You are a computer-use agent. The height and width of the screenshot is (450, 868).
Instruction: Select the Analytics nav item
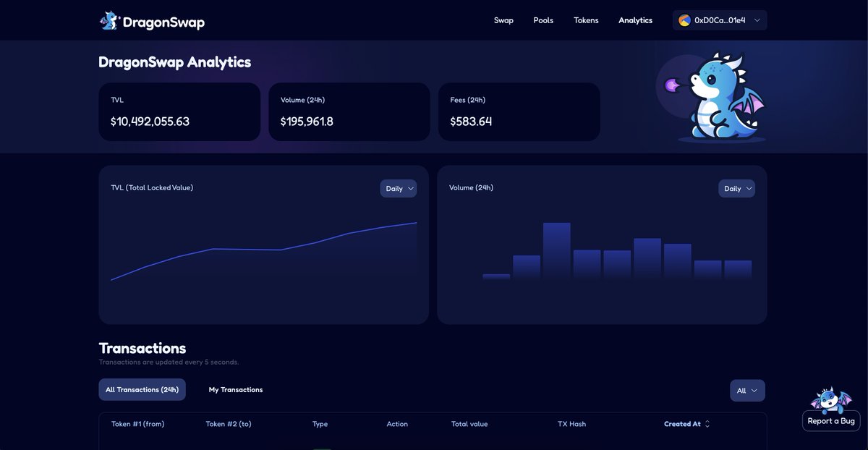tap(635, 20)
